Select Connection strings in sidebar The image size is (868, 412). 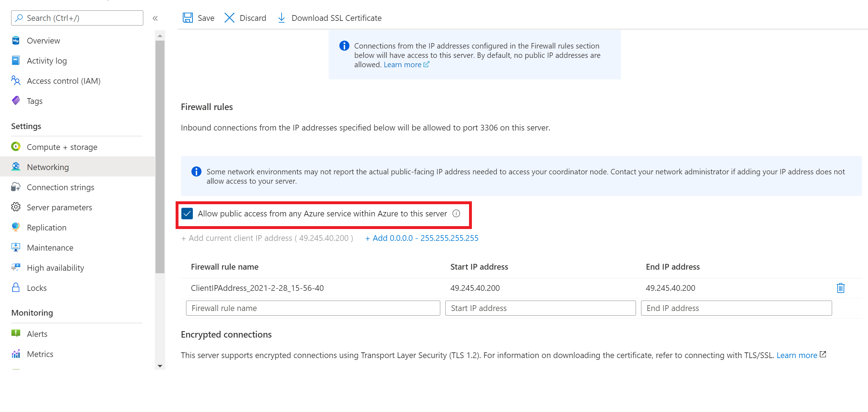pos(61,187)
